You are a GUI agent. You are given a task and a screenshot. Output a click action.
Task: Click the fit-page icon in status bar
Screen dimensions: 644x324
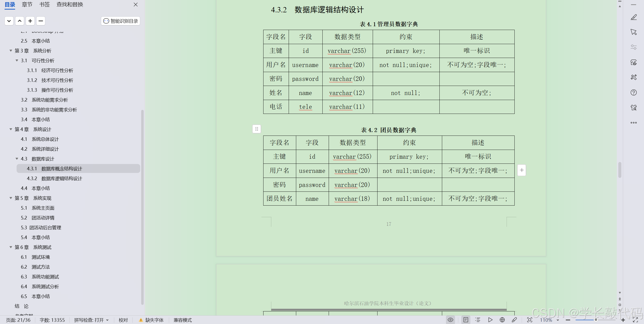click(x=530, y=320)
